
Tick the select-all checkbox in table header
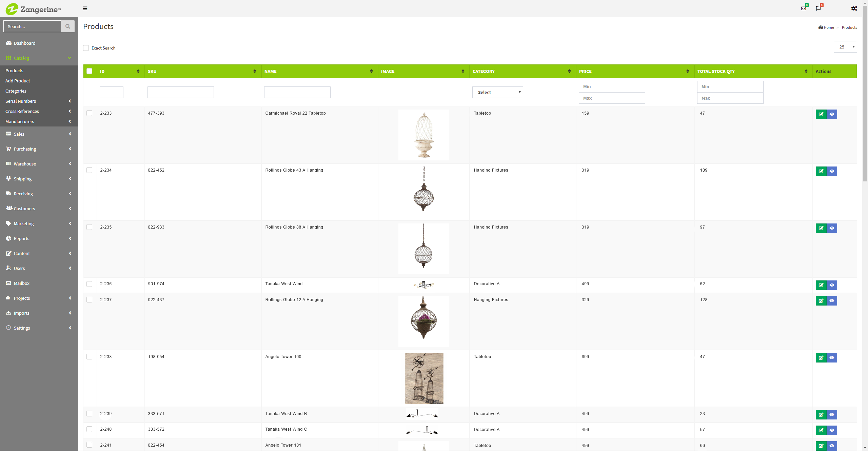tap(90, 71)
